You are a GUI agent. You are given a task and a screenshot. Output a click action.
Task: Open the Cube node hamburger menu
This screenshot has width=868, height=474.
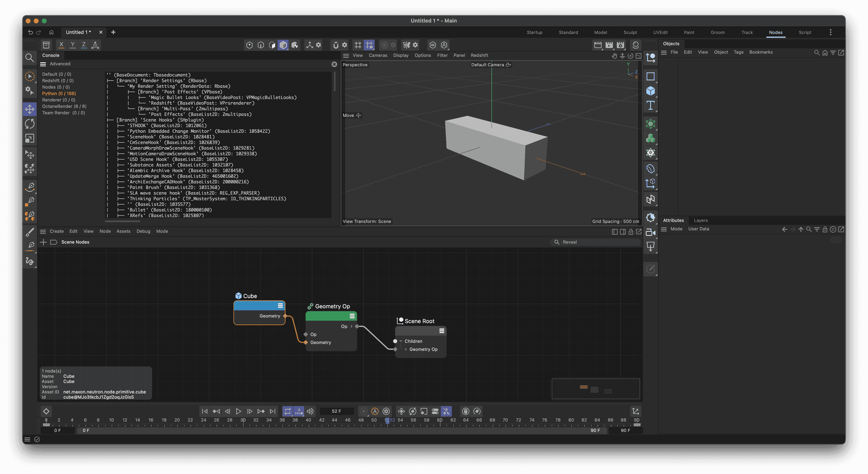(x=280, y=306)
